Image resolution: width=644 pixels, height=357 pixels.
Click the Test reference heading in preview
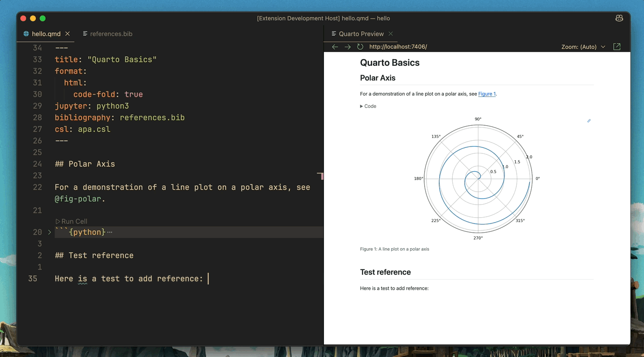coord(385,272)
